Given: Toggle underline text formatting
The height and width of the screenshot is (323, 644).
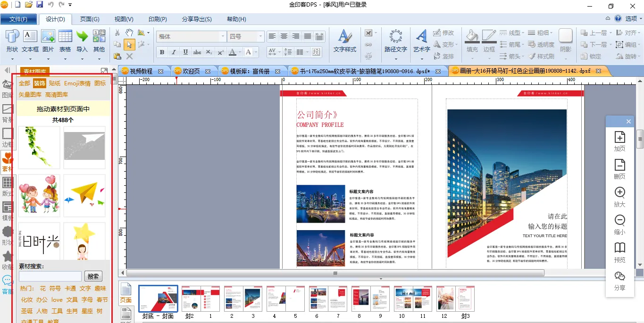Looking at the screenshot, I should tap(185, 52).
